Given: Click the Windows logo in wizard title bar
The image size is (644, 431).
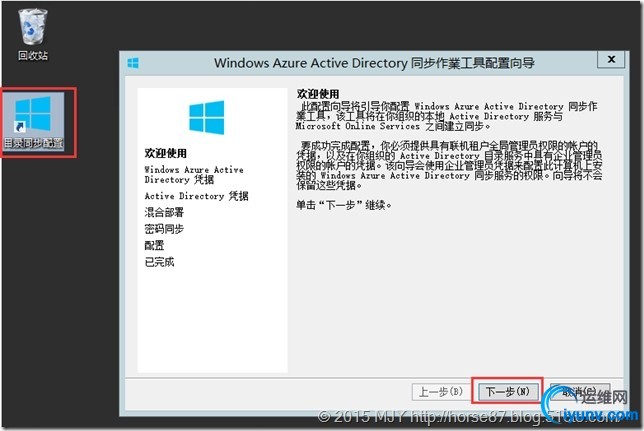Looking at the screenshot, I should pos(133,63).
